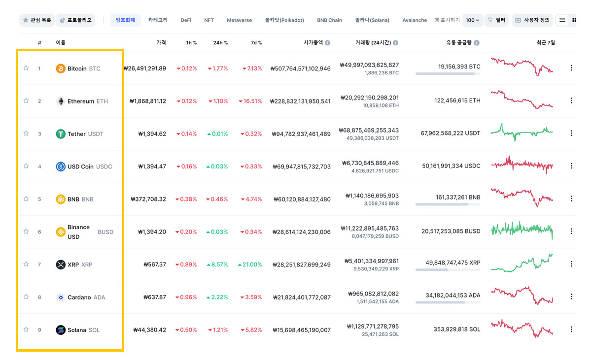
Task: Toggle the BNB watchlist star
Action: [26, 199]
